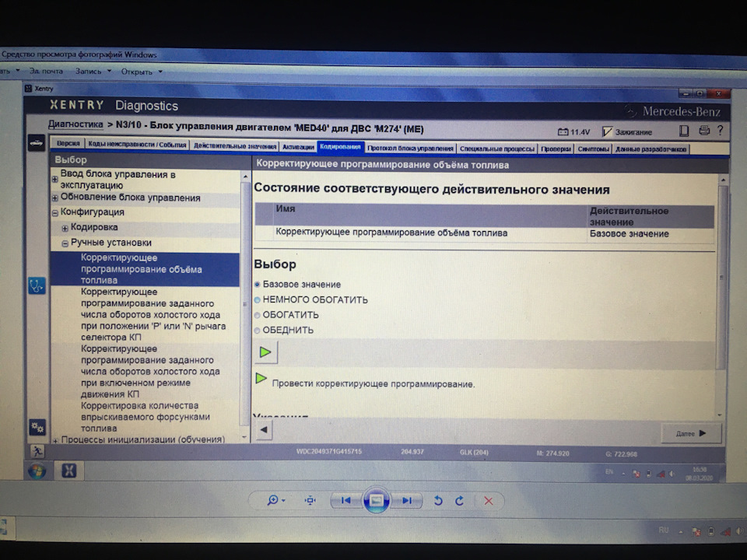747x560 pixels.
Task: Switch to Проверки tab
Action: click(x=556, y=149)
